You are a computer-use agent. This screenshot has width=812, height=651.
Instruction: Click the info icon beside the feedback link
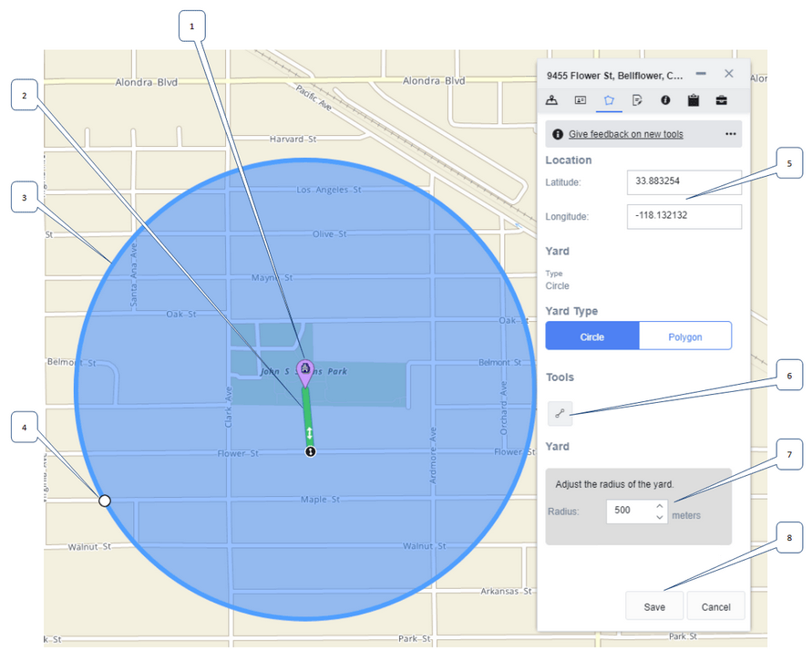(557, 133)
